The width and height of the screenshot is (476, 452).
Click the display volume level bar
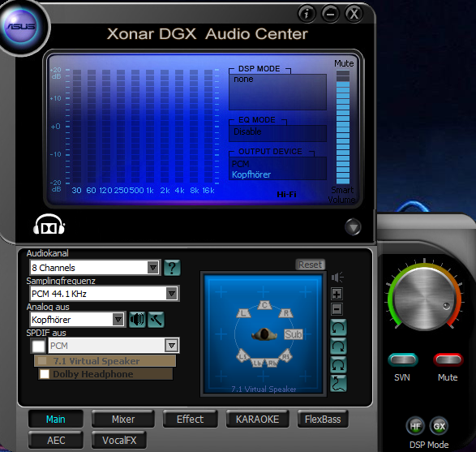point(343,127)
